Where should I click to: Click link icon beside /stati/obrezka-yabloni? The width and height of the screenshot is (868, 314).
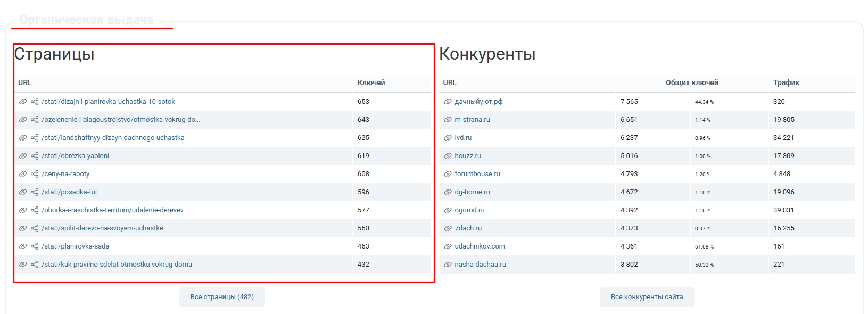tap(23, 156)
